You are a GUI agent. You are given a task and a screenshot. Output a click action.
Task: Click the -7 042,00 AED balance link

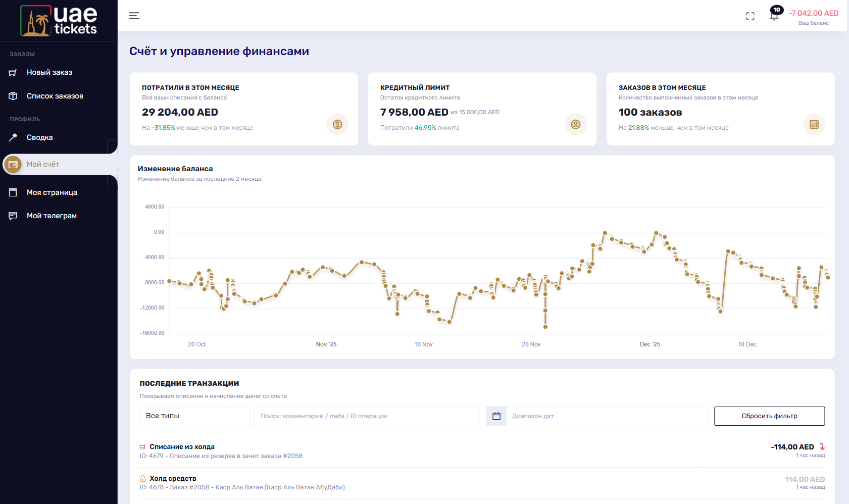pos(813,13)
